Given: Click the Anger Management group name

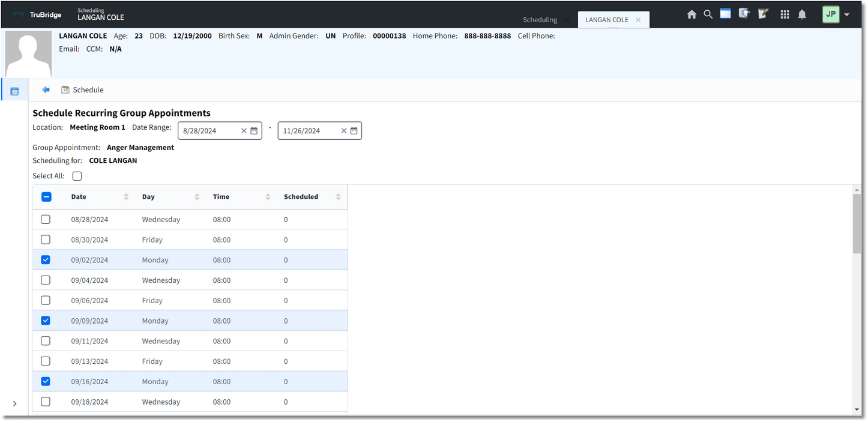Looking at the screenshot, I should coord(140,148).
